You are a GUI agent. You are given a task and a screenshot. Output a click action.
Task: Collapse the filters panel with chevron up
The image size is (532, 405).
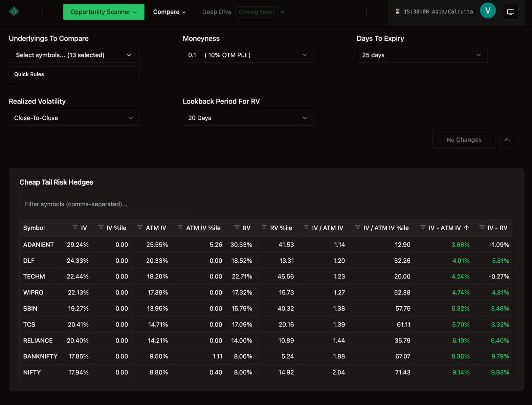507,140
